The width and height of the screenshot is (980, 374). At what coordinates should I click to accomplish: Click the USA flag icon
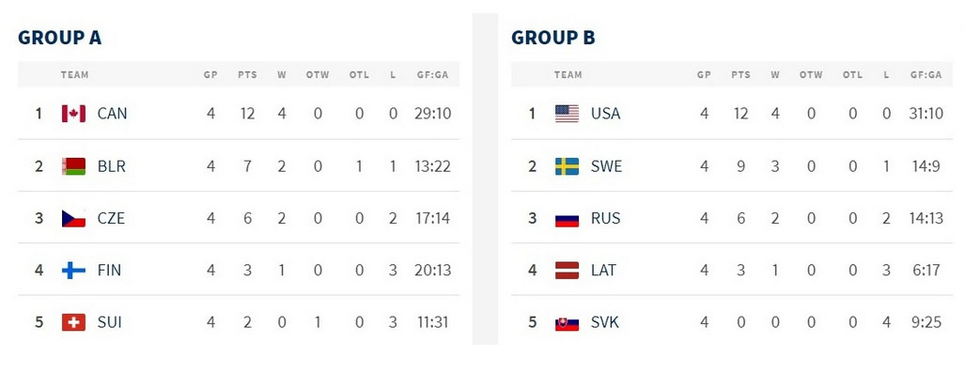coord(567,113)
